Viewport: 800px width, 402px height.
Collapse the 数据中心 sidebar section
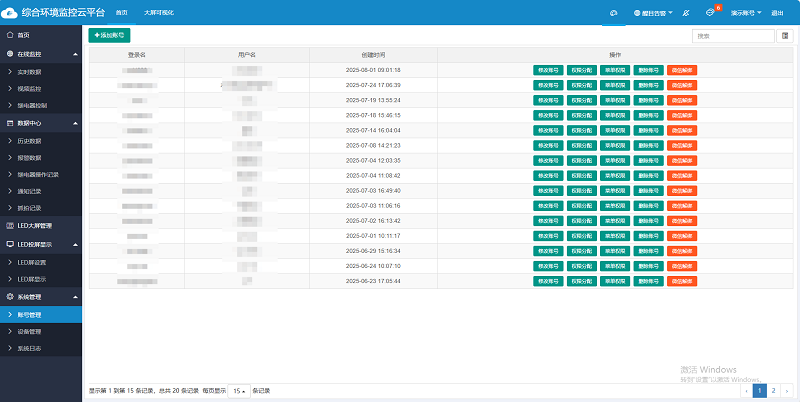pyautogui.click(x=74, y=123)
